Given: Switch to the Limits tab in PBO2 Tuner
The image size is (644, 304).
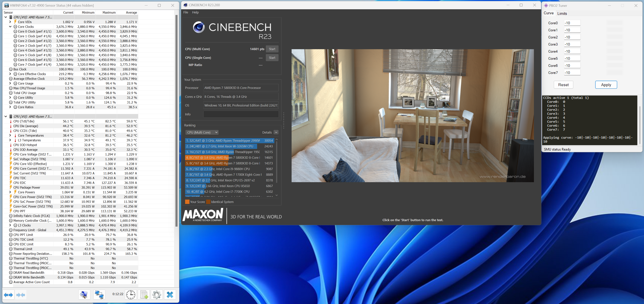Looking at the screenshot, I should 562,13.
